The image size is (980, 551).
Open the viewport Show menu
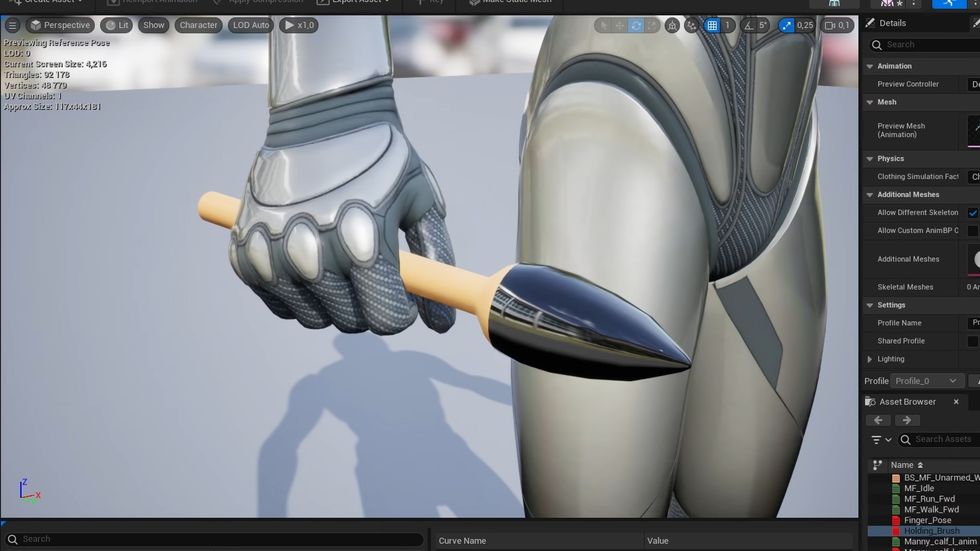click(x=153, y=25)
